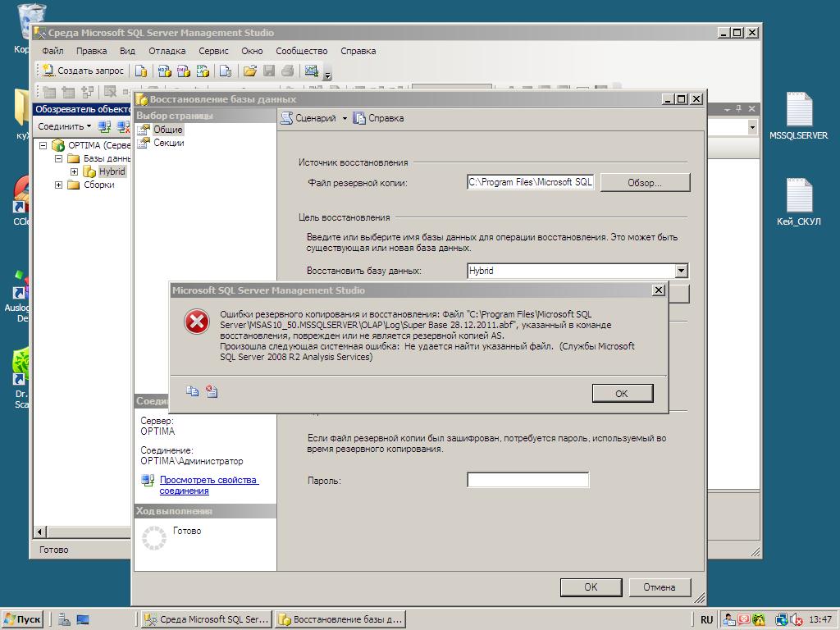Screen dimensions: 840x630
Task: Click the database engine query icon
Action: click(x=141, y=71)
